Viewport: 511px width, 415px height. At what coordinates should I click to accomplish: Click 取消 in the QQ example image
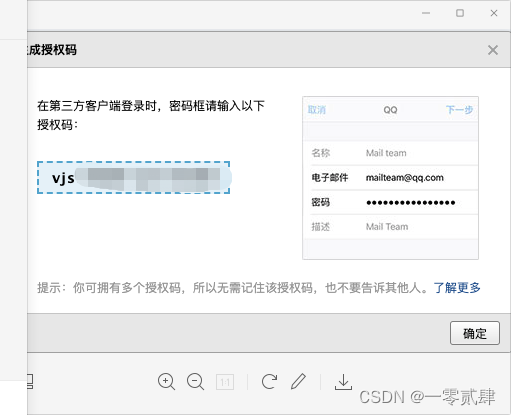click(317, 110)
